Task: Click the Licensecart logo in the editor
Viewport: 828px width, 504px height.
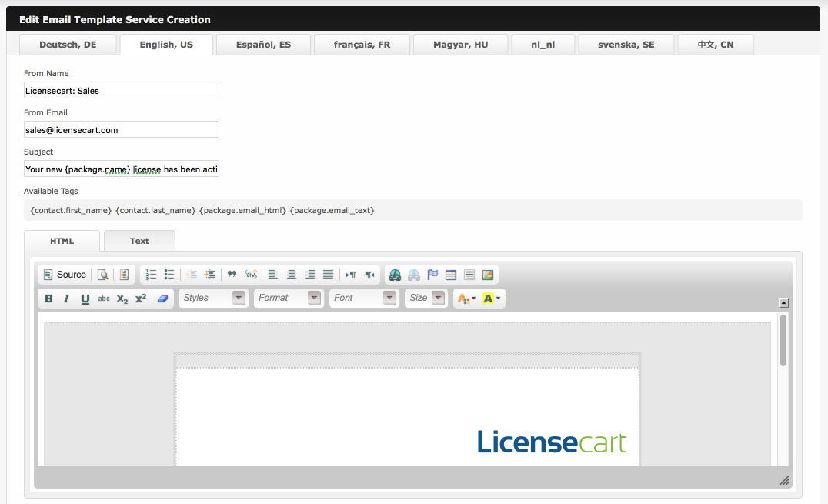Action: pyautogui.click(x=552, y=442)
